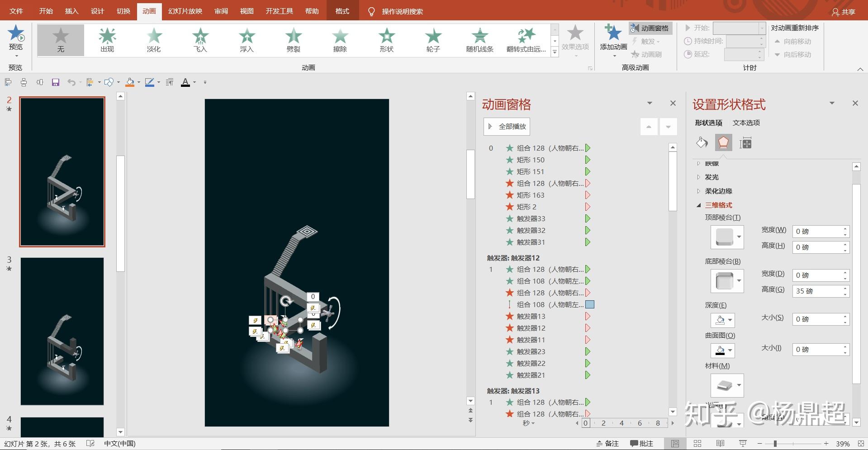
Task: Open the font color dropdown arrow
Action: (x=194, y=82)
